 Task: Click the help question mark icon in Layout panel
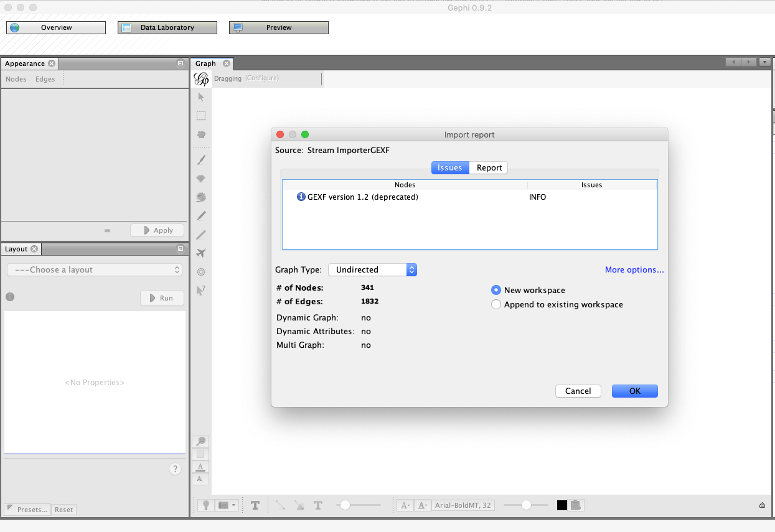pos(175,469)
